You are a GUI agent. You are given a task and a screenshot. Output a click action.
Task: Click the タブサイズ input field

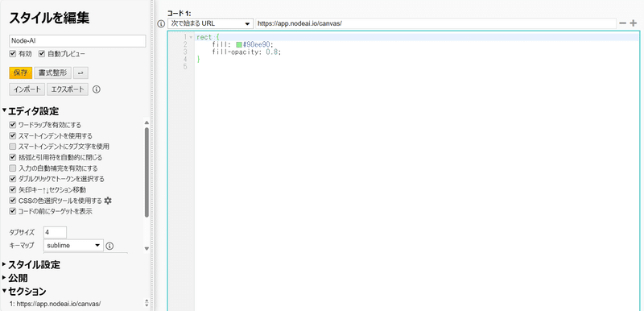[x=55, y=232]
